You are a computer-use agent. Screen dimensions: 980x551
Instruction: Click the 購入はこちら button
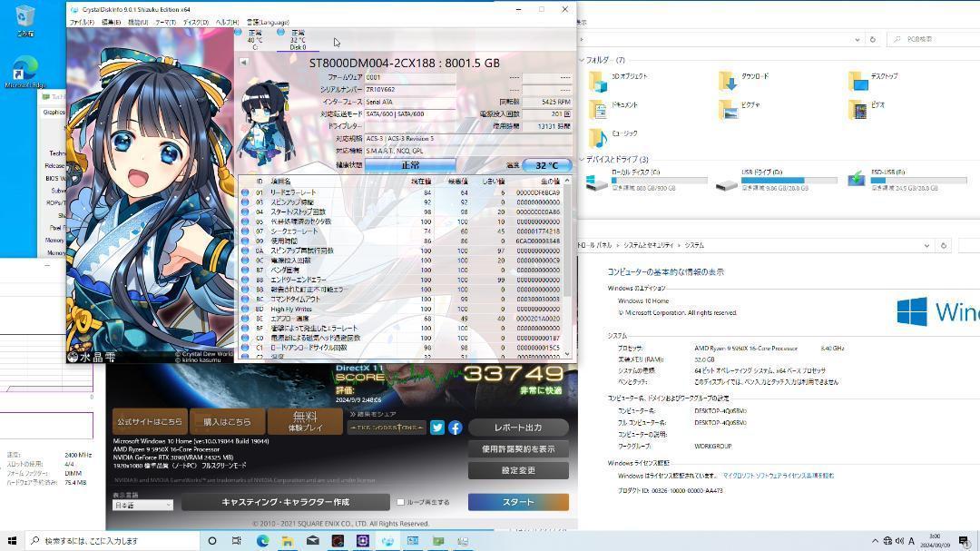pyautogui.click(x=227, y=421)
